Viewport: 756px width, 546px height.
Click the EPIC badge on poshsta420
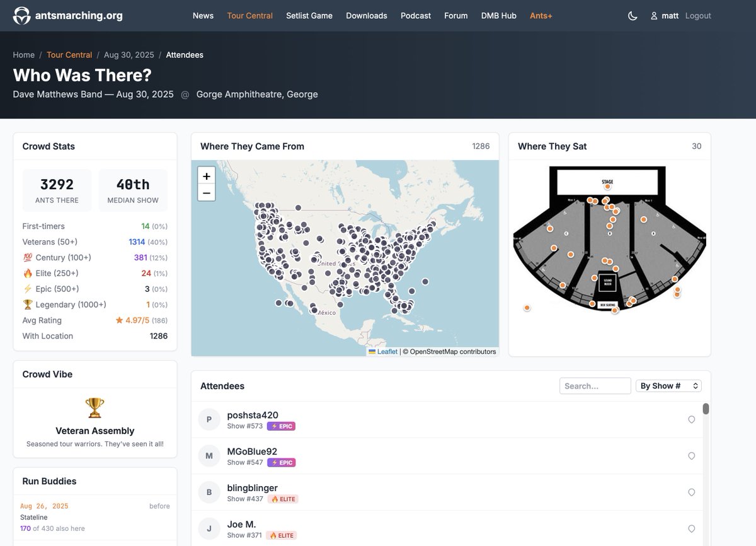coord(281,426)
